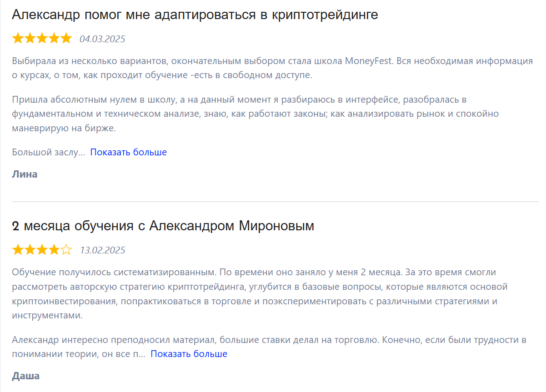The height and width of the screenshot is (392, 546).
Task: Click the review date 04.03.2025
Action: [102, 39]
